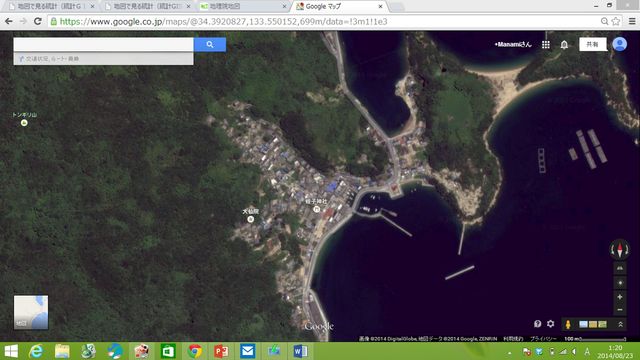
Task: Click the Chrome icon in the taskbar
Action: (x=195, y=351)
